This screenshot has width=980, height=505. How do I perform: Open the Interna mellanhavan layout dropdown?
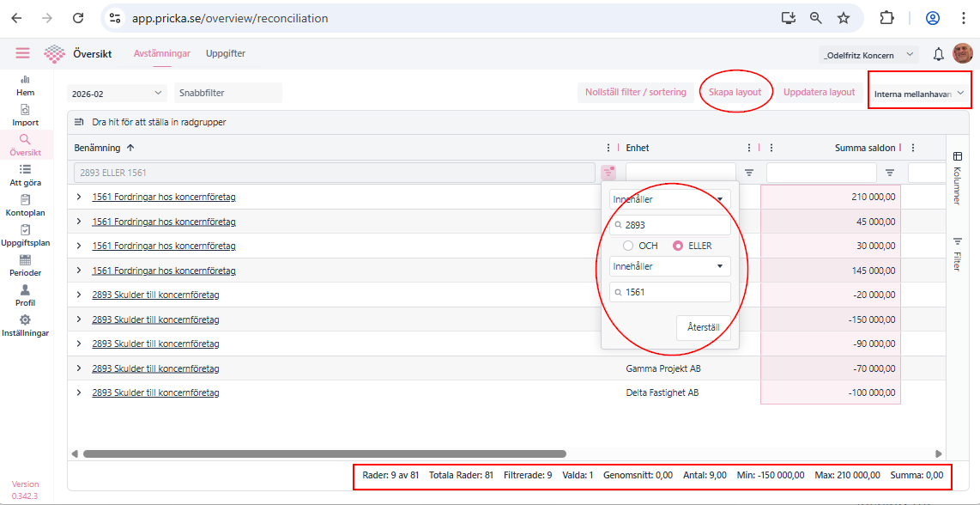tap(919, 93)
